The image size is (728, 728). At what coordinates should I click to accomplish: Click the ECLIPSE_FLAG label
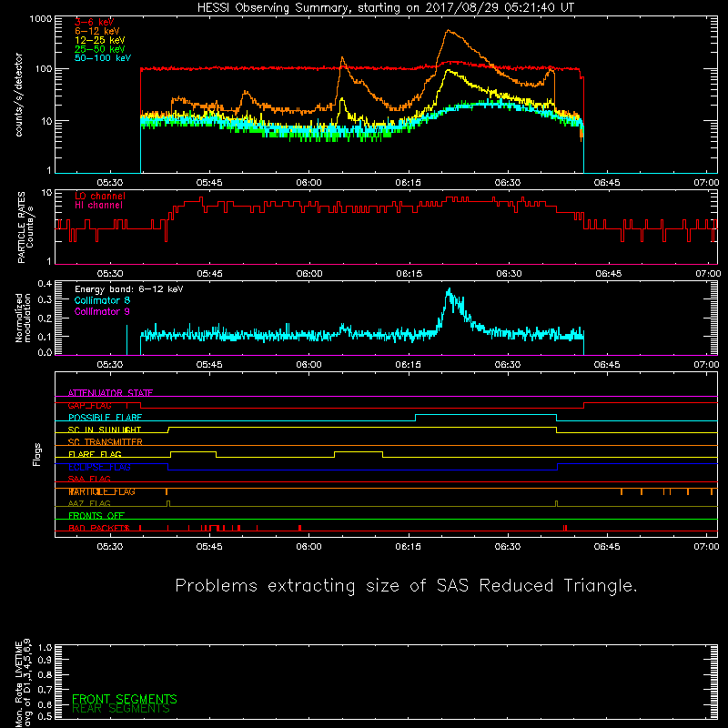(99, 467)
